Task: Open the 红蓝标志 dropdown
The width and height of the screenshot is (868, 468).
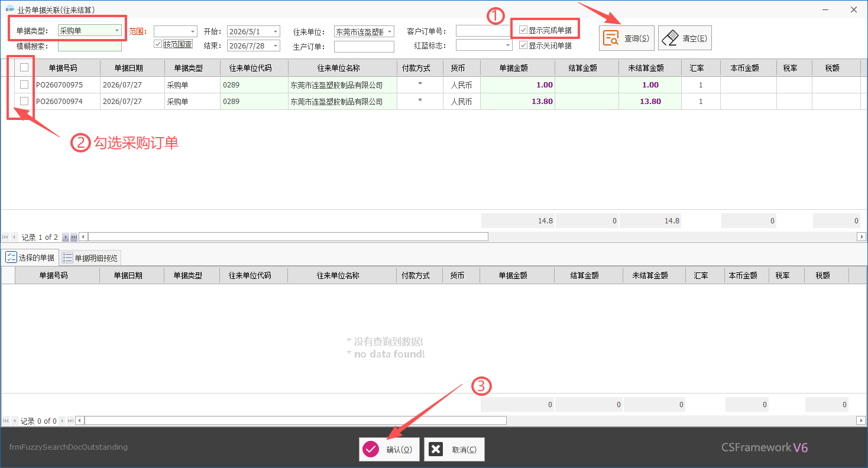Action: pos(508,45)
